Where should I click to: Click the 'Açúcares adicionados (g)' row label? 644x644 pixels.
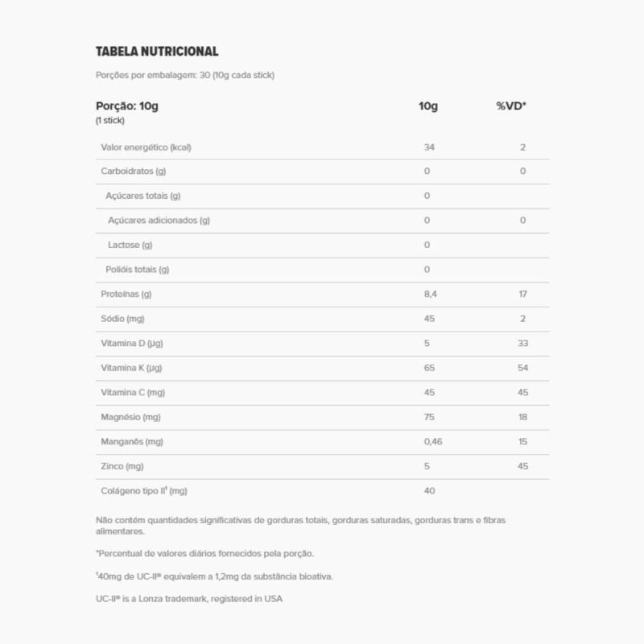[x=159, y=220]
